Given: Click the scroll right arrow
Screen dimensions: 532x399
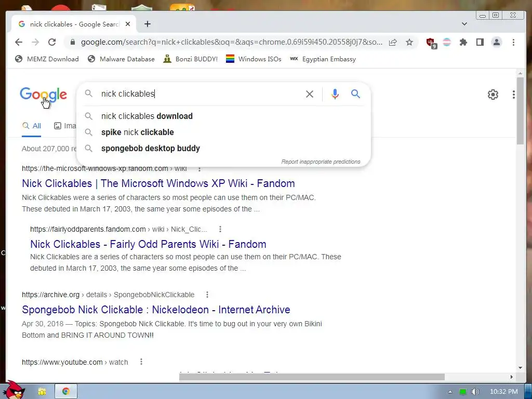Looking at the screenshot, I should click(511, 377).
